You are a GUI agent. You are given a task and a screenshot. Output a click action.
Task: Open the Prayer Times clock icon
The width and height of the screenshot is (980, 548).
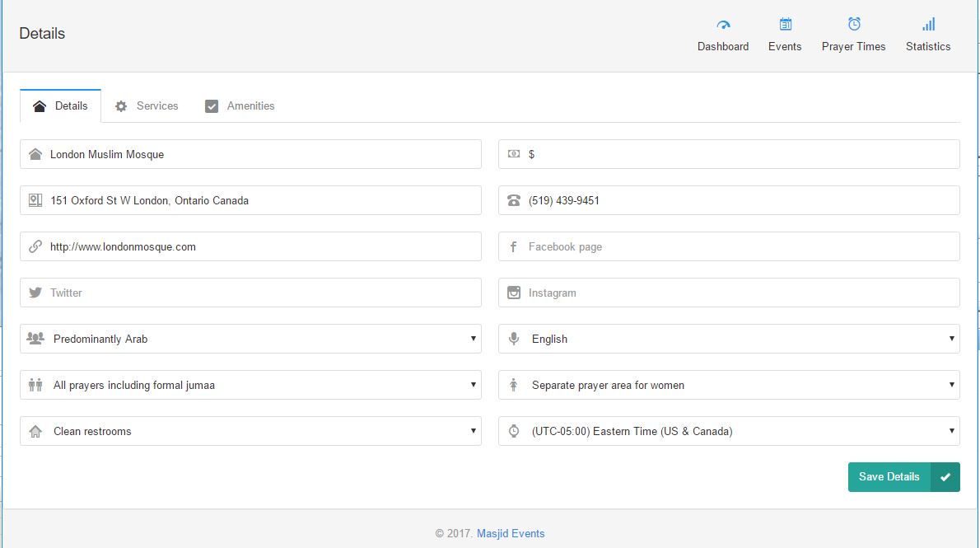[854, 24]
